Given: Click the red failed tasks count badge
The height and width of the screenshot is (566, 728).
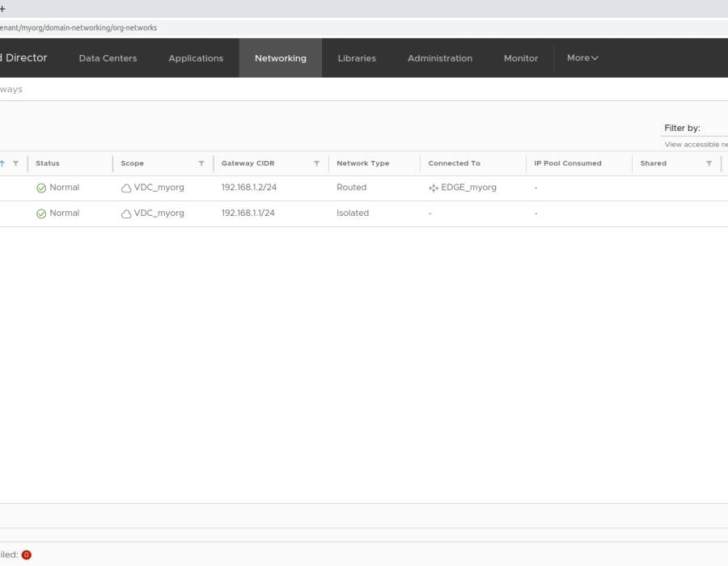Looking at the screenshot, I should coord(27,555).
